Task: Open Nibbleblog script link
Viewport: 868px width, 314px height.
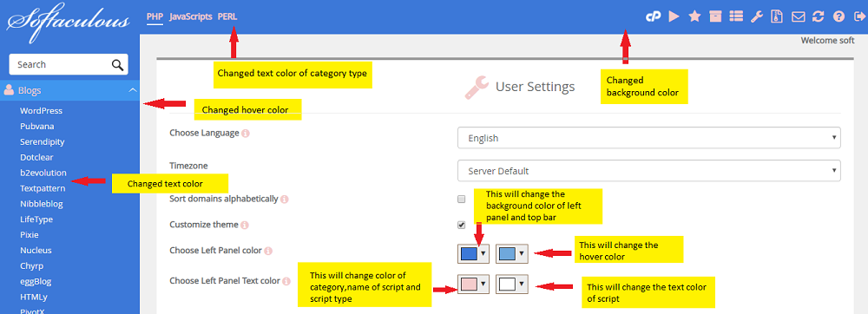Action: coord(42,204)
